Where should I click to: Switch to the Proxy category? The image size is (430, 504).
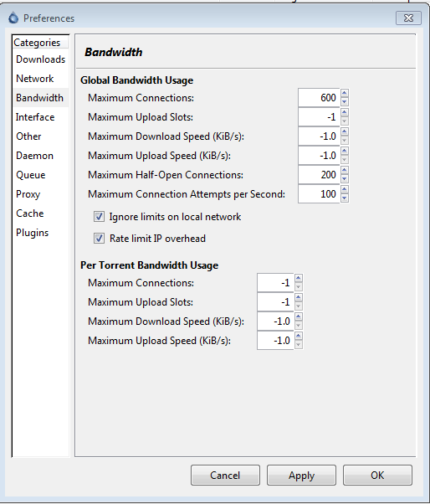click(28, 194)
